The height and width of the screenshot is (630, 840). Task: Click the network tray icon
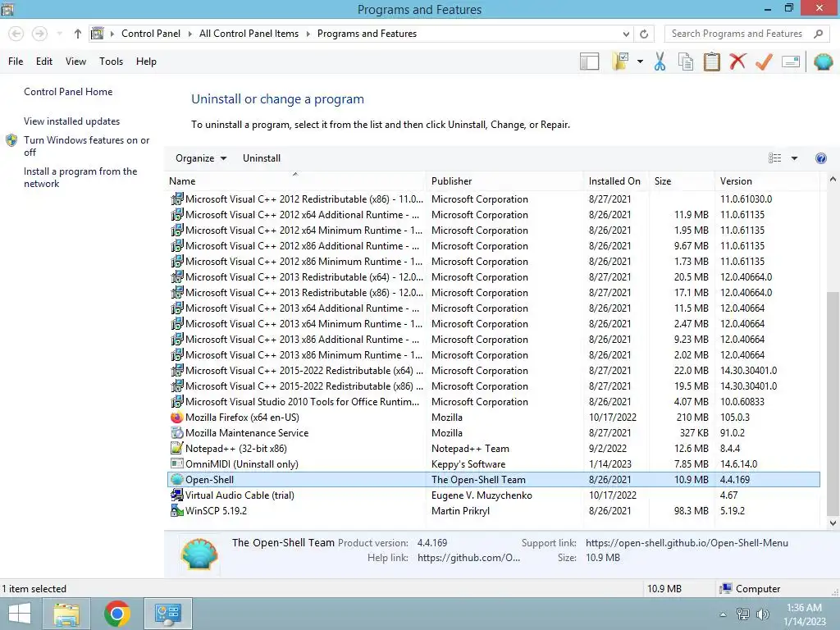742,614
